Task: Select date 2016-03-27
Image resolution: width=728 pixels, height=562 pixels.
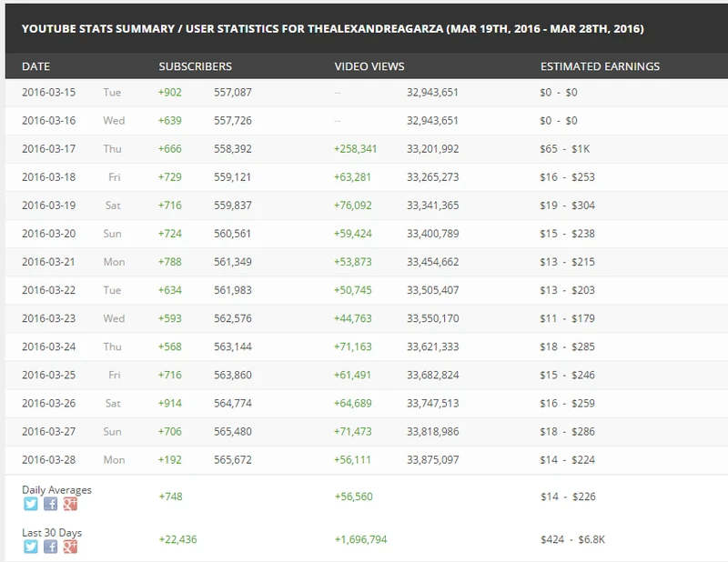Action: 49,432
